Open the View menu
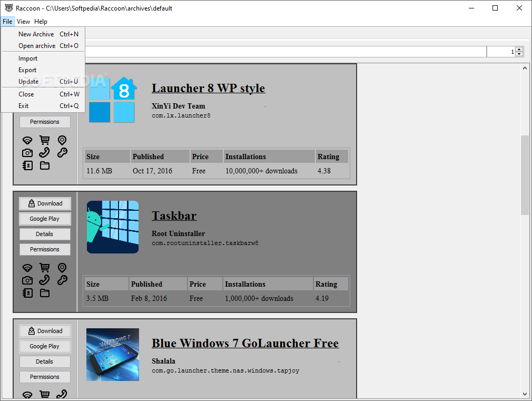Screen dimensions: 532x401 [x=23, y=22]
